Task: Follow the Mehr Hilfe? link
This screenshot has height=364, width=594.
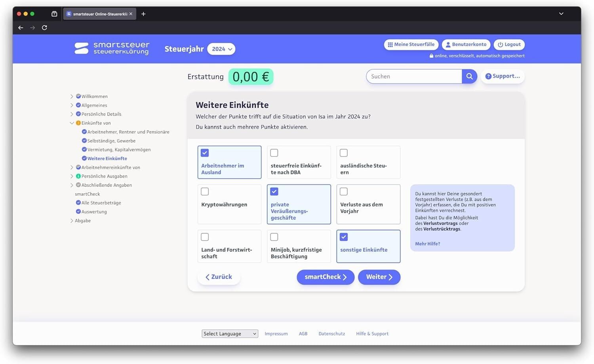Action: [427, 244]
